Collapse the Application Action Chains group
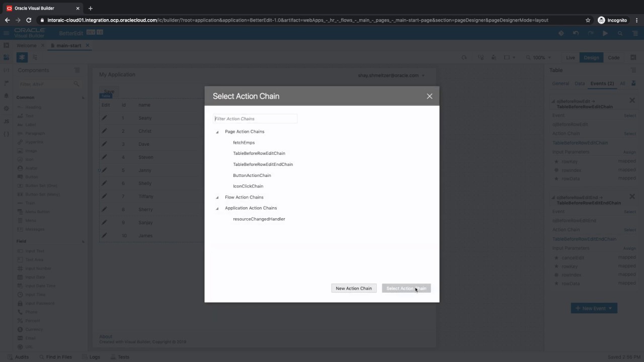Screen dimensions: 644x362 pos(217,208)
